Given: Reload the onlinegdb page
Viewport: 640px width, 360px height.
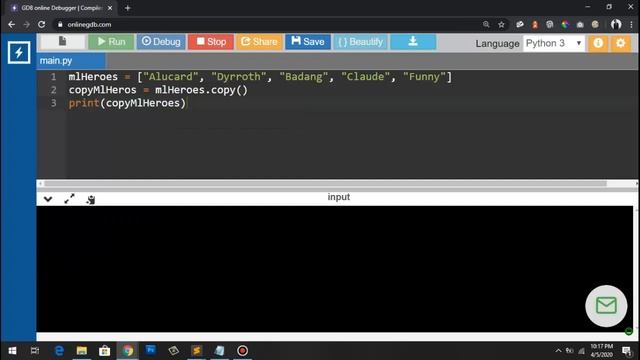Looking at the screenshot, I should click(x=42, y=24).
